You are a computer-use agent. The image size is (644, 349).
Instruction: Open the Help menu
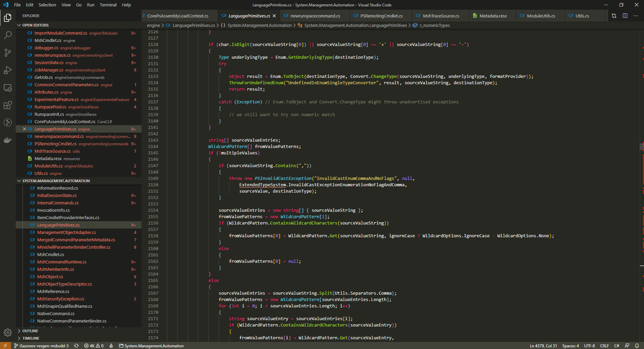tap(126, 5)
